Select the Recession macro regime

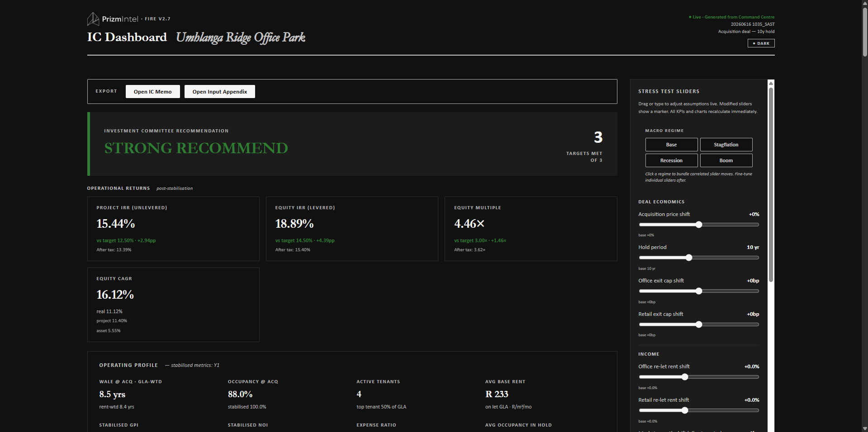(x=671, y=160)
